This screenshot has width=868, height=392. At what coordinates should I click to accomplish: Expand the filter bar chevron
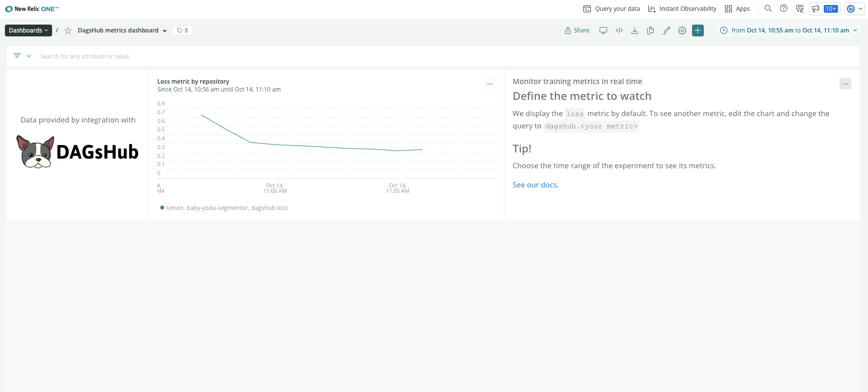click(x=29, y=56)
